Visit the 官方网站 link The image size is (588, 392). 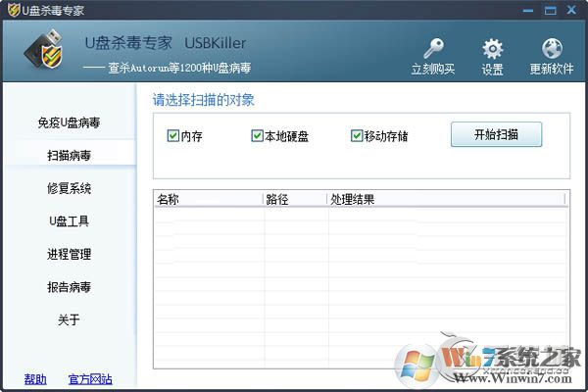pyautogui.click(x=90, y=379)
